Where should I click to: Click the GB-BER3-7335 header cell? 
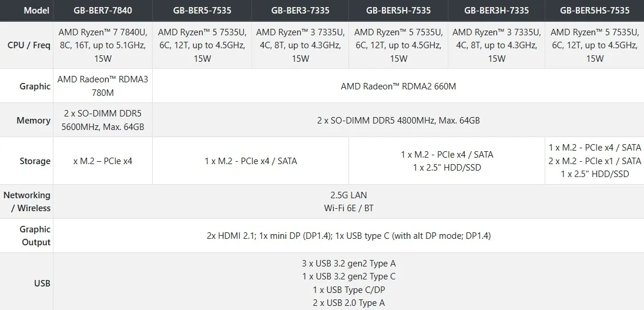pos(300,10)
